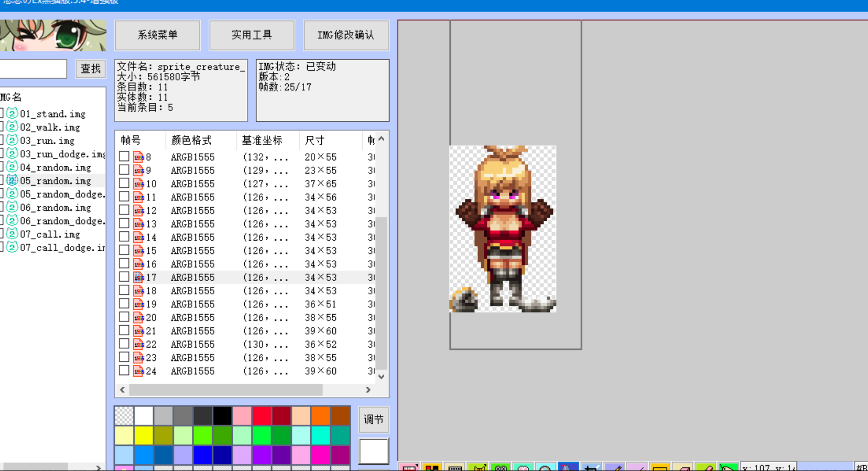Sort by the 颜色格式 column header

201,140
